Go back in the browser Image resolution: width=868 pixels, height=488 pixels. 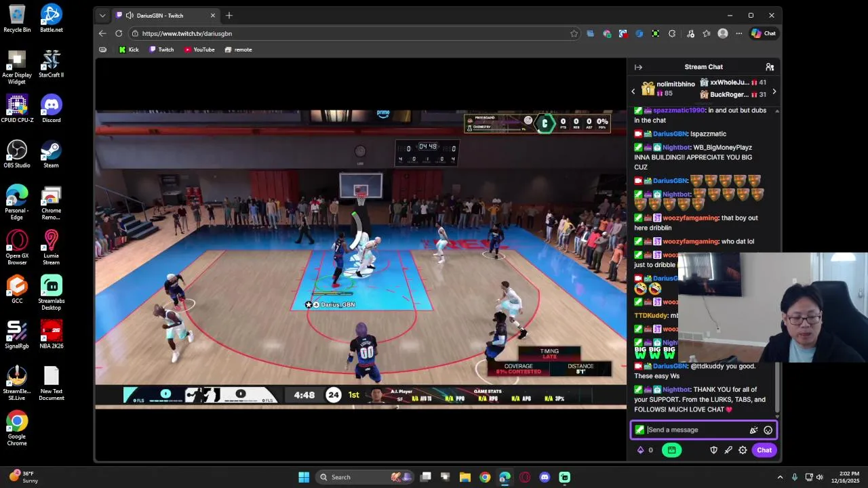click(x=102, y=33)
